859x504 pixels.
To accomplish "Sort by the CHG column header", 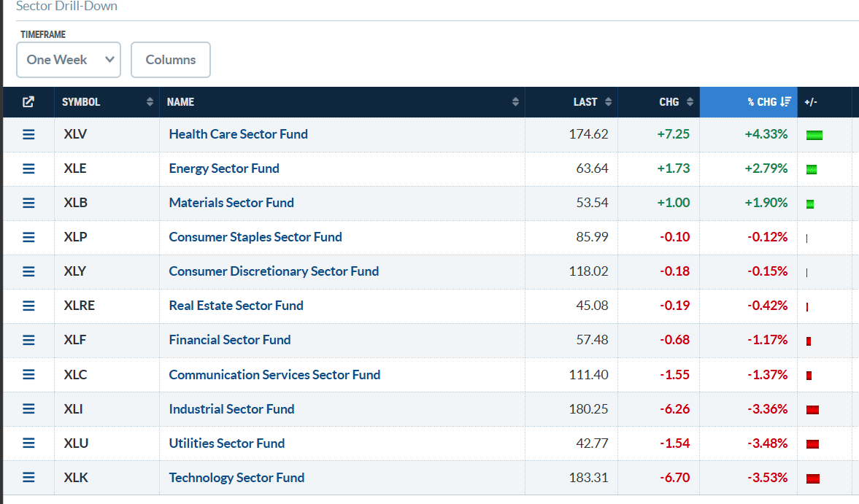I will pyautogui.click(x=659, y=102).
